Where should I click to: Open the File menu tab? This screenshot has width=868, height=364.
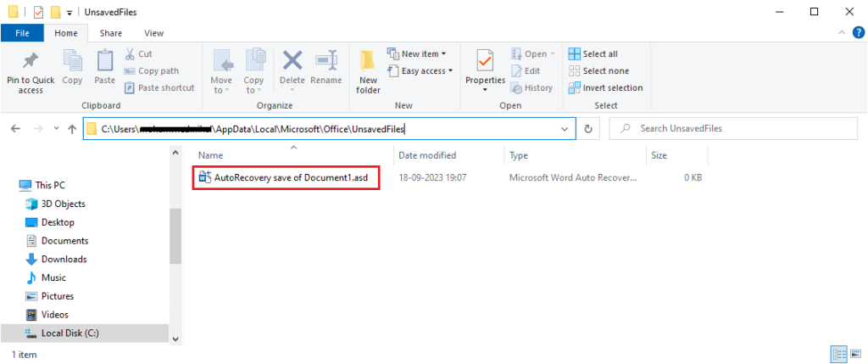click(x=22, y=33)
